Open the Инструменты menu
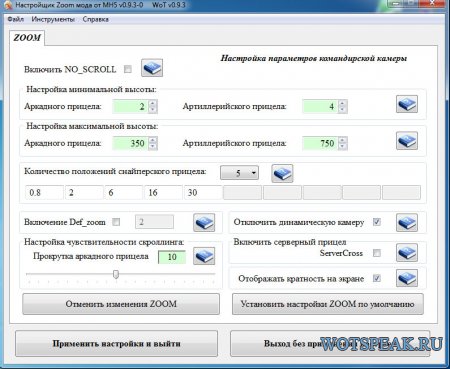 pos(53,19)
